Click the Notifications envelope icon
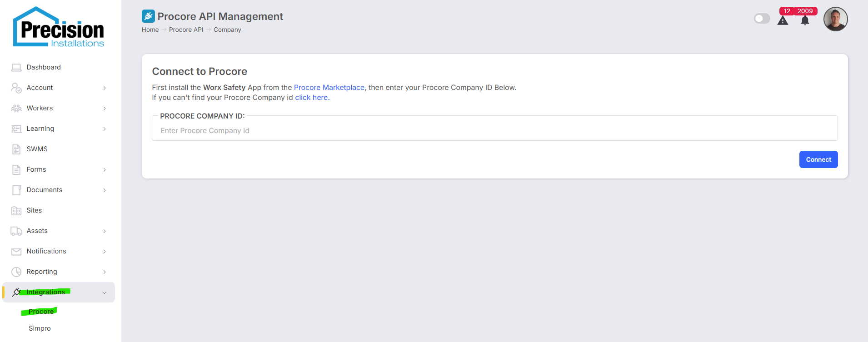 pyautogui.click(x=16, y=252)
